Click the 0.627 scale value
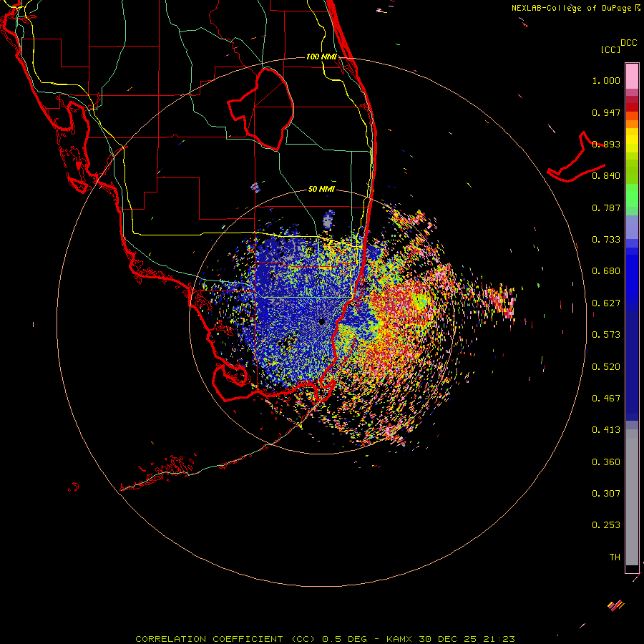 pyautogui.click(x=606, y=303)
